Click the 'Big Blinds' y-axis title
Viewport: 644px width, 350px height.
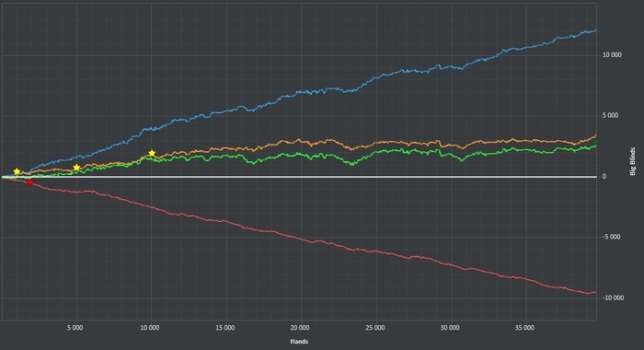point(633,161)
